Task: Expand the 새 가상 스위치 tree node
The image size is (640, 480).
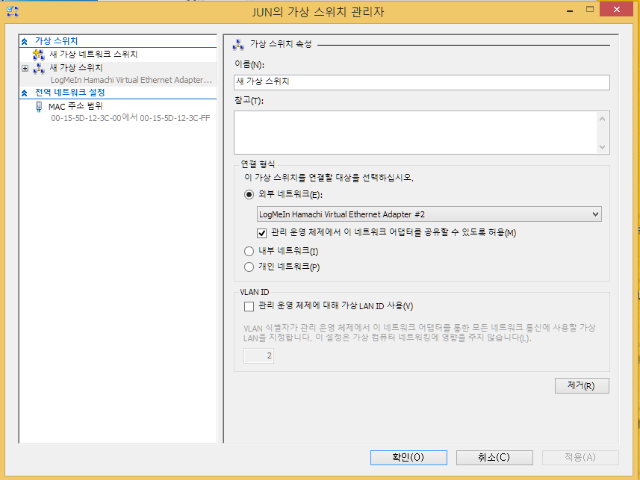Action: pos(25,68)
